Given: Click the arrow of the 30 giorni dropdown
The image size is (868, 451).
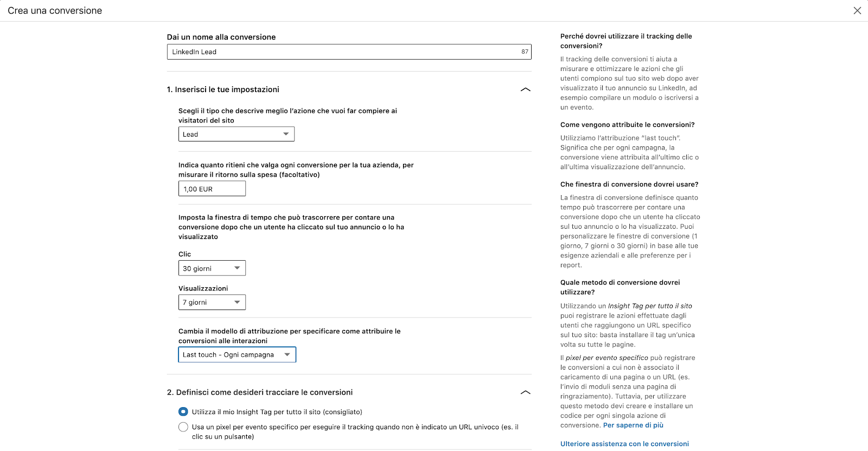Looking at the screenshot, I should 237,268.
